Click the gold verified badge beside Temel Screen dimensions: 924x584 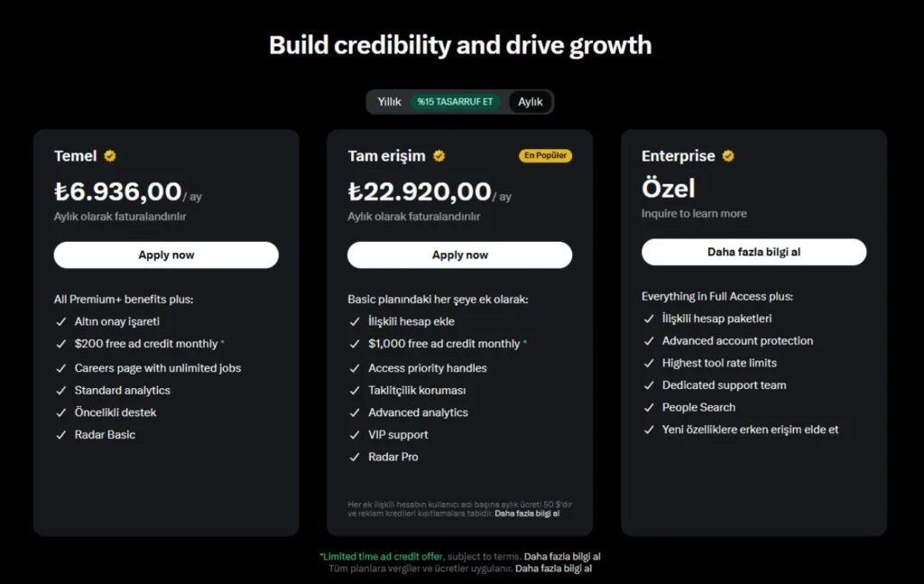[110, 156]
